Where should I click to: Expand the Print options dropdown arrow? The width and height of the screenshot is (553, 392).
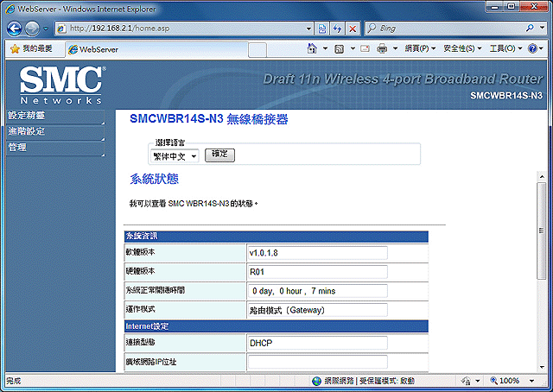point(396,48)
